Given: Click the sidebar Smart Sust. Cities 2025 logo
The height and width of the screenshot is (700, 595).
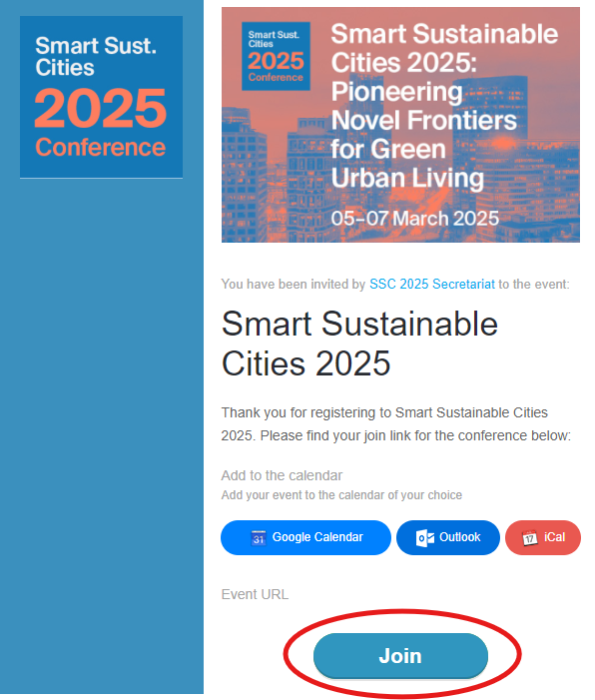Looking at the screenshot, I should click(101, 97).
